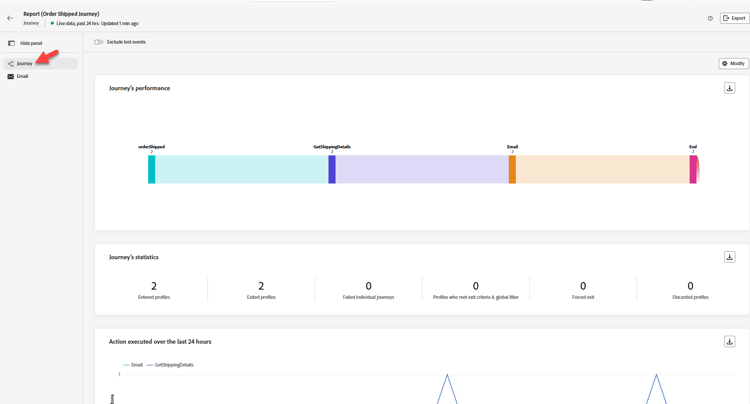Hide the side panel
This screenshot has width=750, height=404.
25,43
